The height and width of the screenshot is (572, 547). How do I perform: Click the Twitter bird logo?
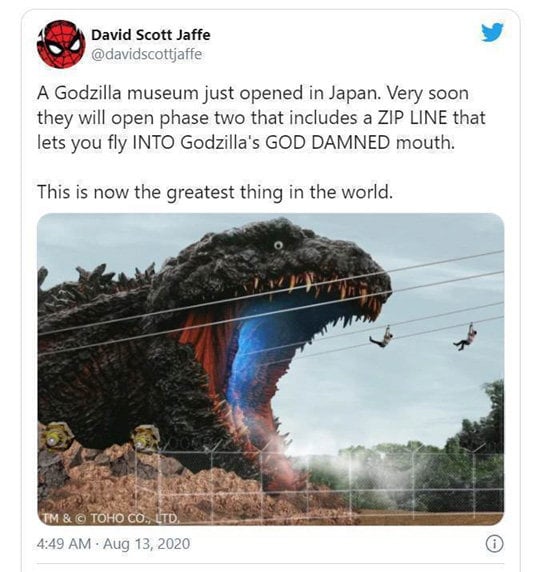(x=492, y=32)
